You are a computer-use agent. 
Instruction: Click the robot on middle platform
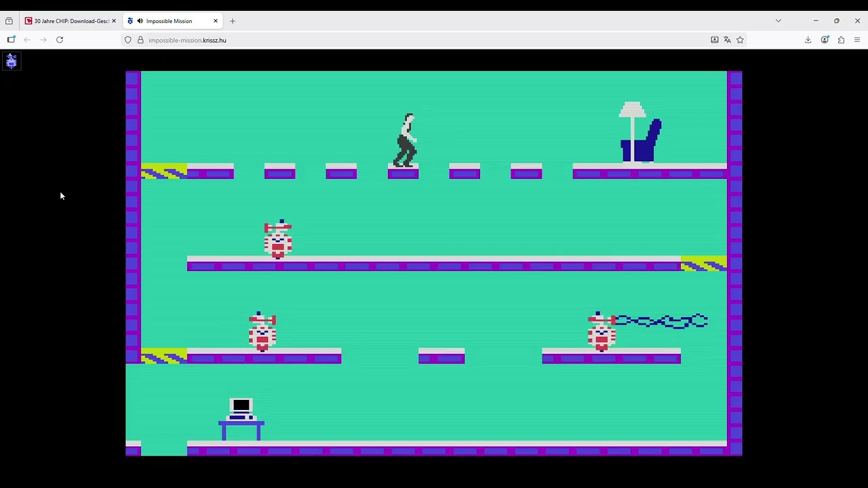[x=278, y=239]
